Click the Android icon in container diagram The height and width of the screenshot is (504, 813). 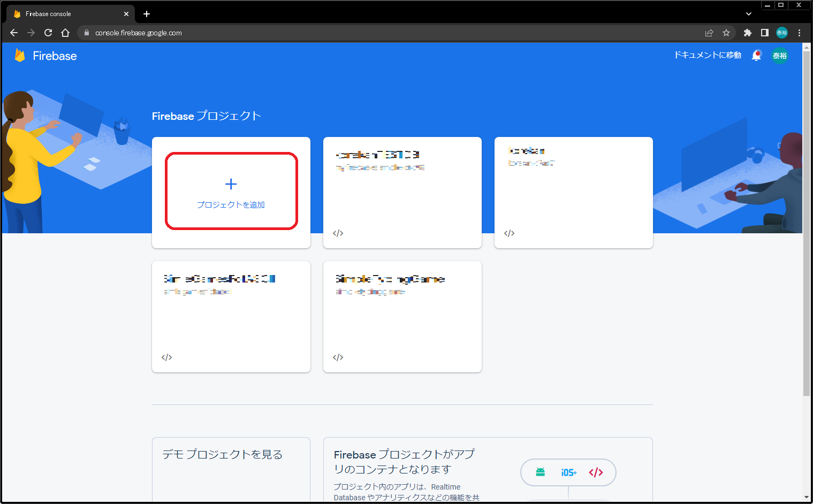pos(541,472)
